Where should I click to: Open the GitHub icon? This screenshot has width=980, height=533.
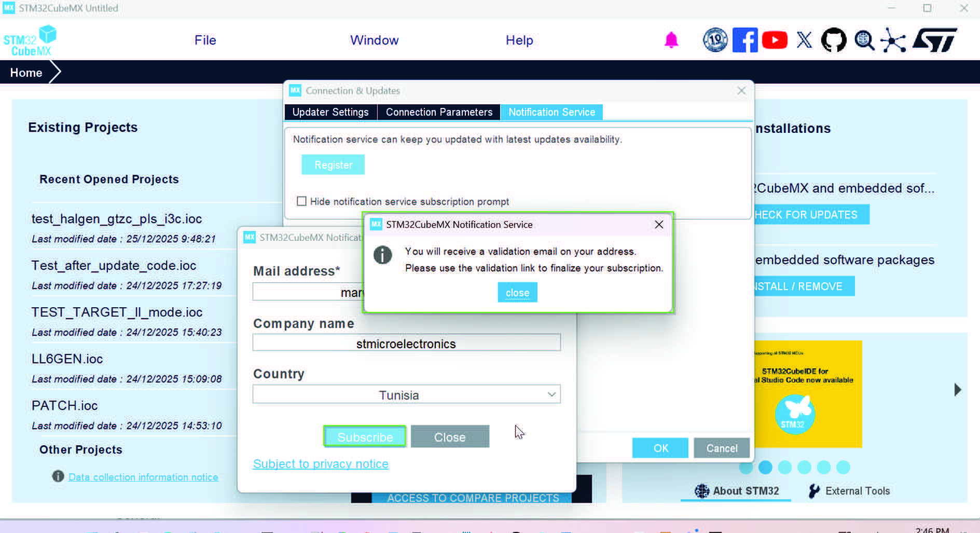point(834,40)
